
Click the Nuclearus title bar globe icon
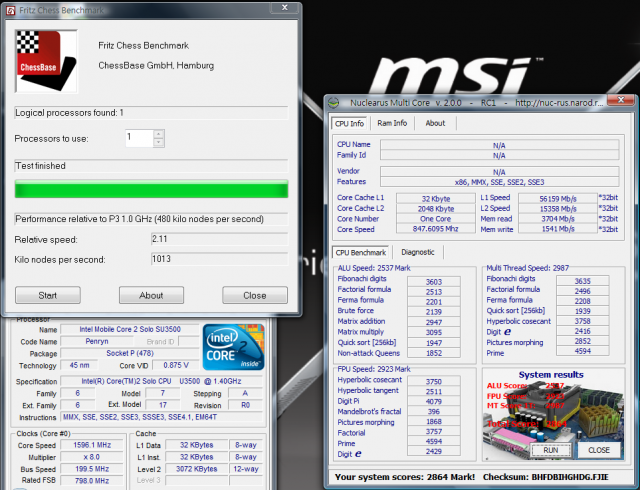click(334, 102)
